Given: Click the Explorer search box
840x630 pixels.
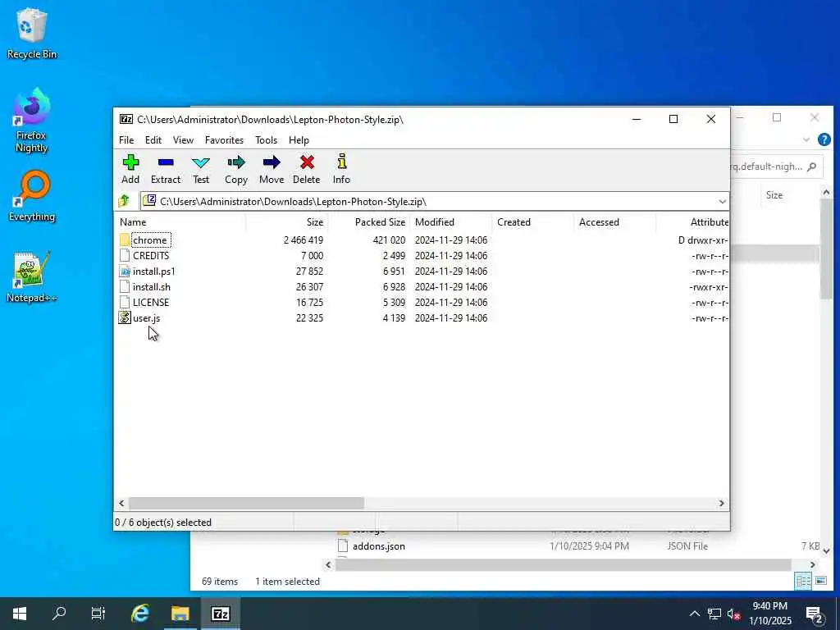Looking at the screenshot, I should point(775,167).
